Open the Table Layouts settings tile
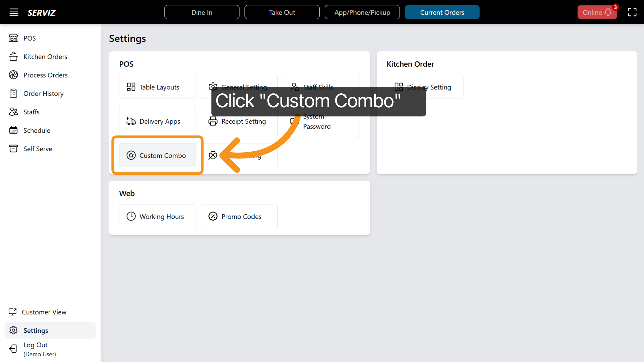This screenshot has height=362, width=644. [x=157, y=87]
